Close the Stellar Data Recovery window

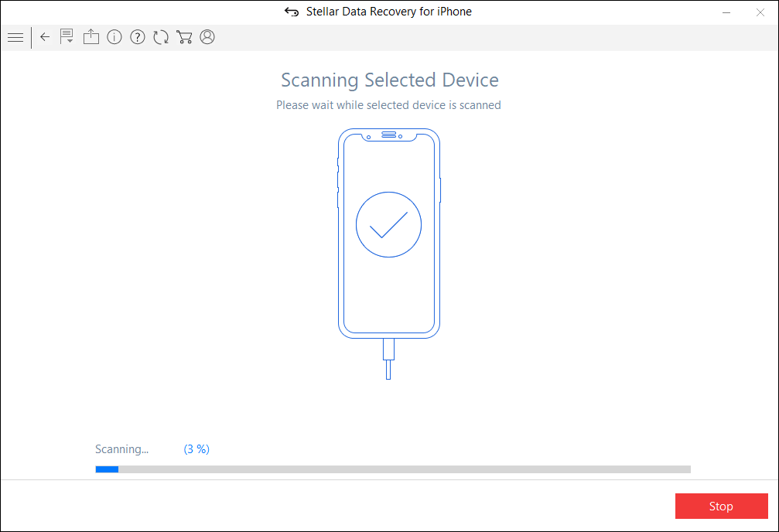(x=760, y=12)
